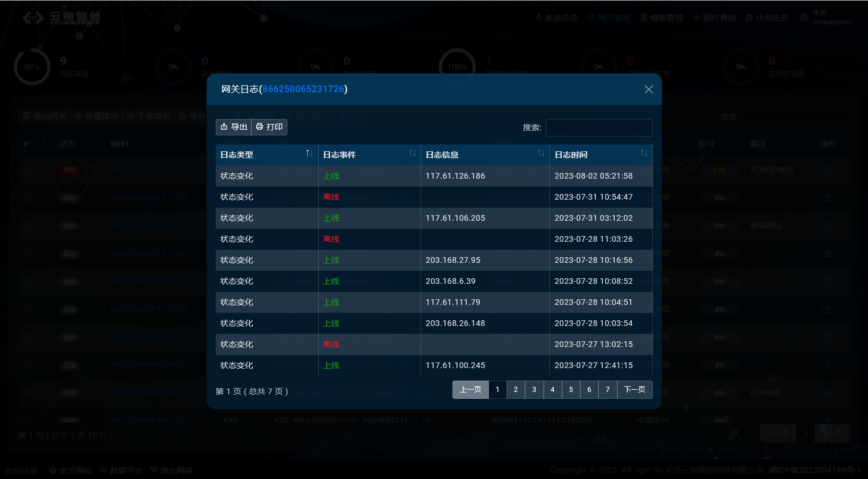Open 网关管理 in the background top navigation
Screen dimensions: 868x479
[x=609, y=18]
